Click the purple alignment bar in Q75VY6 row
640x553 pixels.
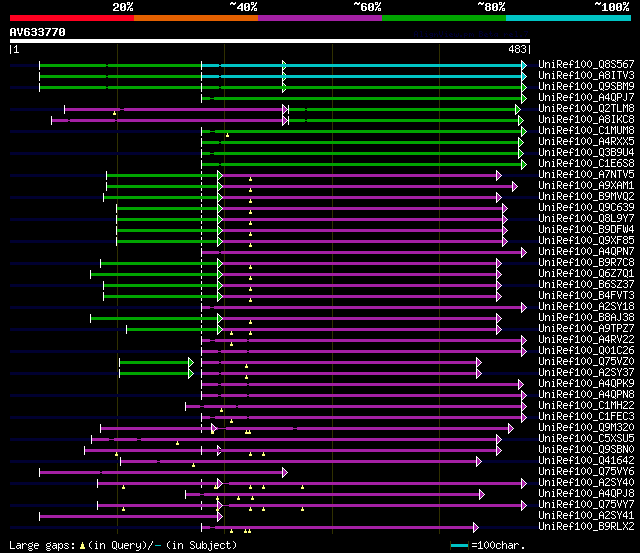[x=162, y=473]
